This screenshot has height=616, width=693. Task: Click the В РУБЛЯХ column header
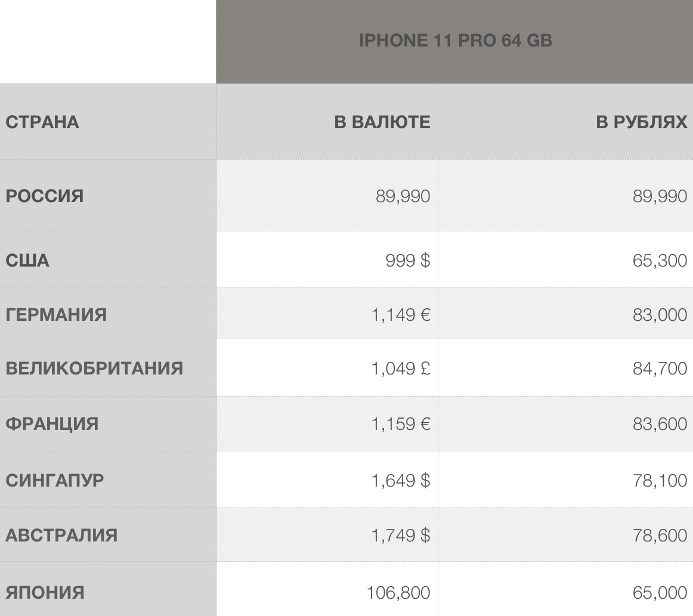coord(641,122)
